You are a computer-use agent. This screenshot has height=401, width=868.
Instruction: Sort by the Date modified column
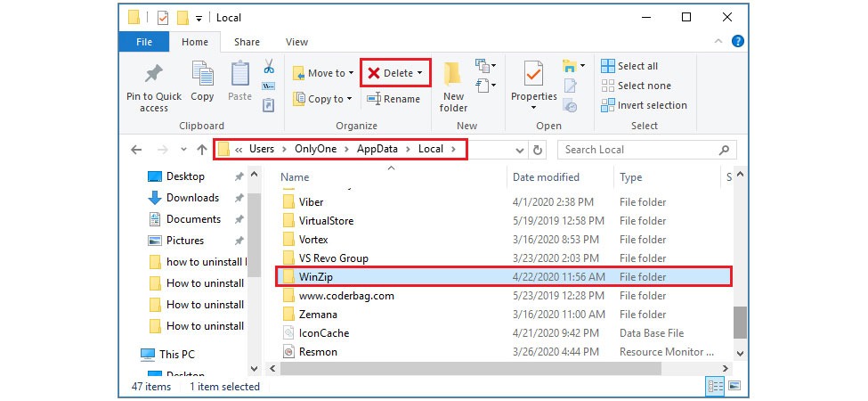(x=546, y=177)
